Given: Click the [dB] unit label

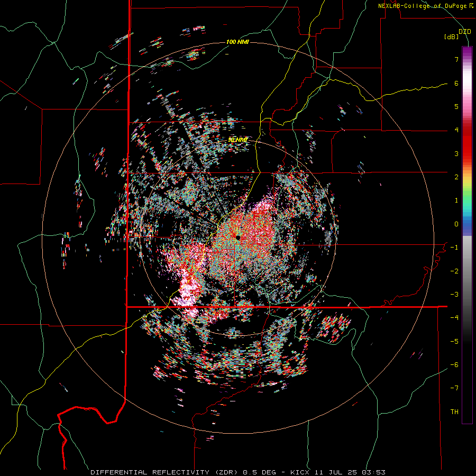Looking at the screenshot, I should 452,37.
